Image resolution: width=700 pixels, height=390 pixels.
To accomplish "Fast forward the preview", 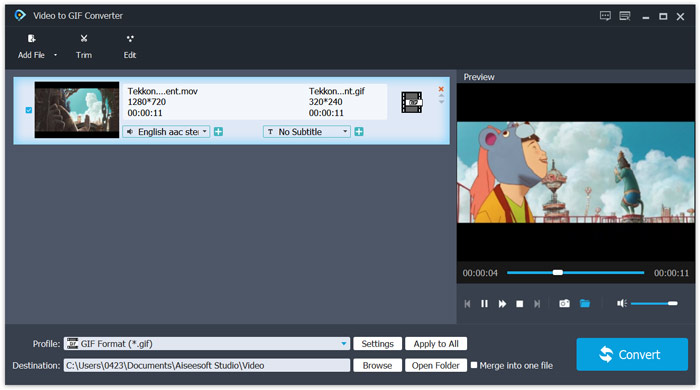I will click(502, 304).
